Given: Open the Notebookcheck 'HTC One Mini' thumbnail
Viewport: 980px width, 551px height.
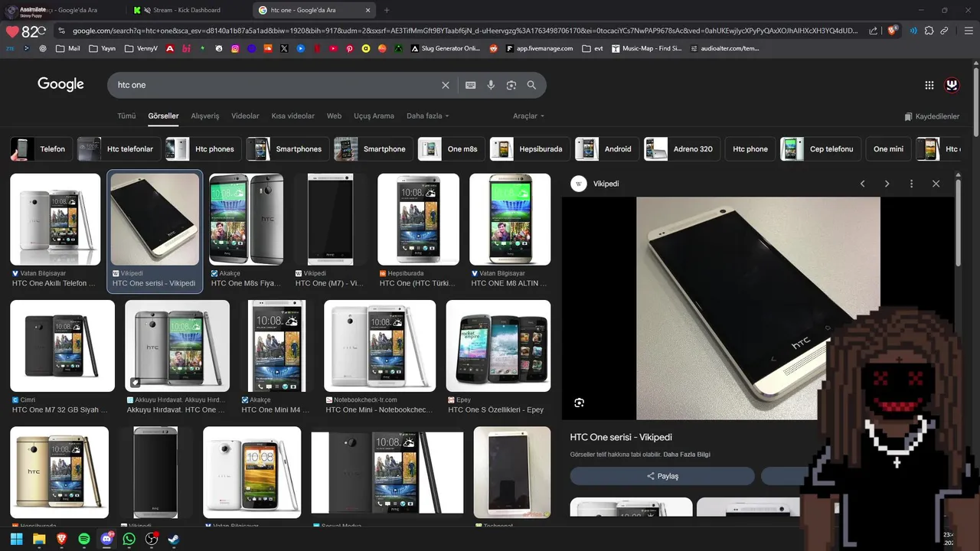Looking at the screenshot, I should [x=380, y=346].
